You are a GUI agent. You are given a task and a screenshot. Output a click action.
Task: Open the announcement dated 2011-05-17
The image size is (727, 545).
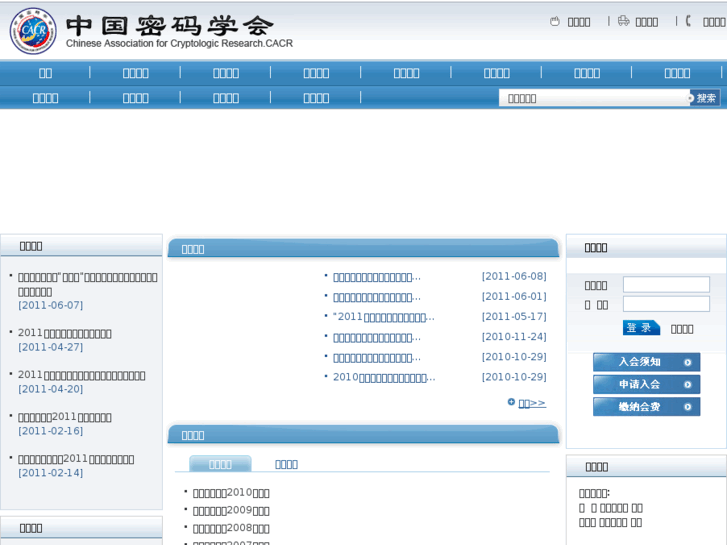(x=383, y=317)
